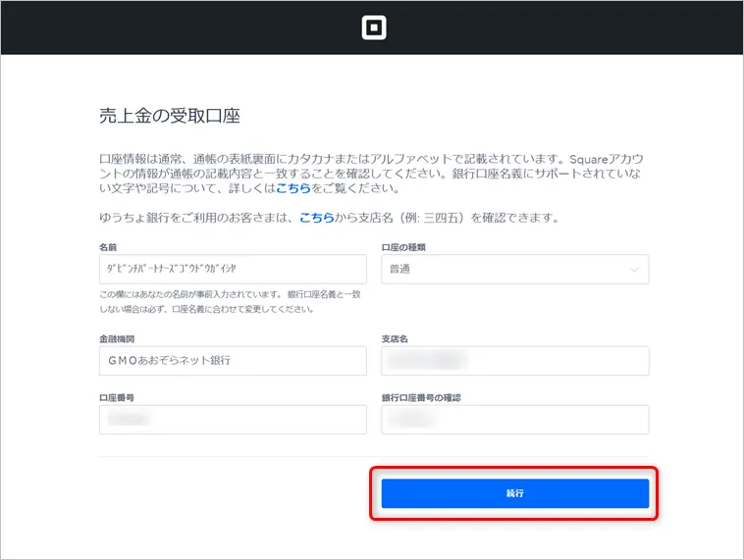Open the 口座の種類 dropdown showing 普通
This screenshot has width=744, height=560.
tap(514, 269)
